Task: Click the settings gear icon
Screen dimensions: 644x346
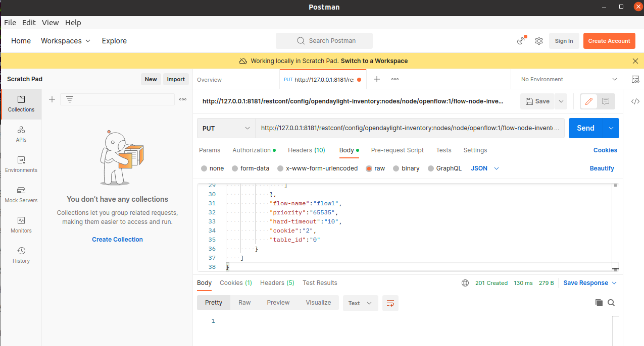Action: click(x=539, y=41)
